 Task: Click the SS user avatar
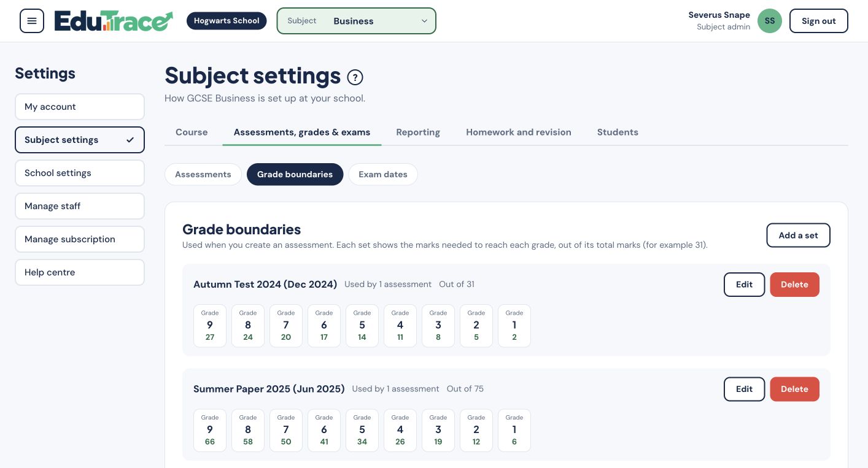pyautogui.click(x=770, y=21)
